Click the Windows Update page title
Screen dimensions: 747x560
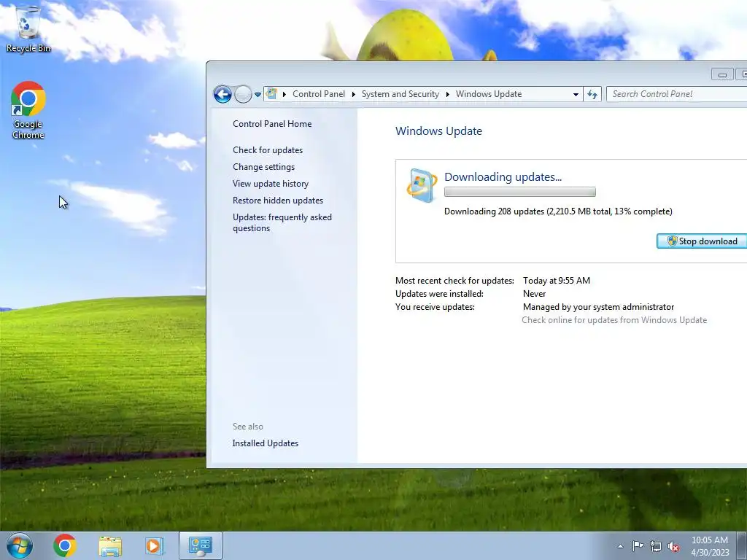click(x=438, y=131)
